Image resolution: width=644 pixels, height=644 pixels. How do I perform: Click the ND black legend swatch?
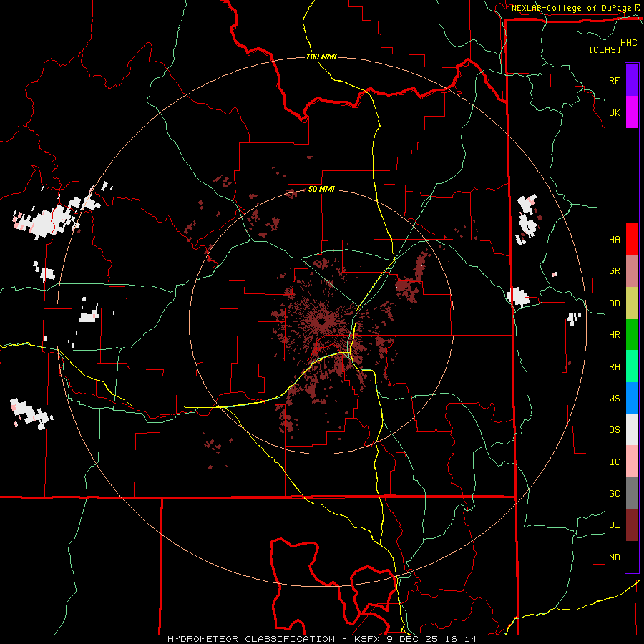[x=632, y=557]
